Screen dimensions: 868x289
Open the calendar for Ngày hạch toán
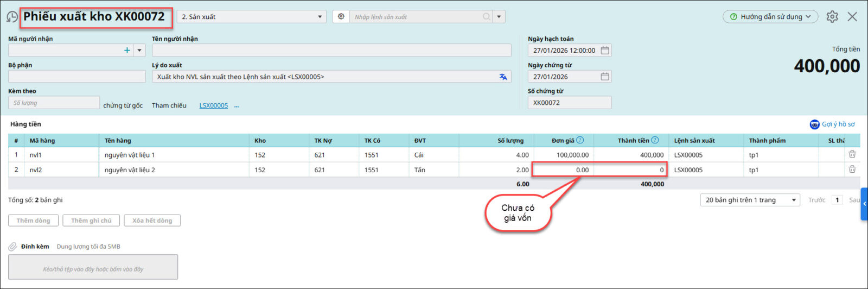[x=605, y=51]
